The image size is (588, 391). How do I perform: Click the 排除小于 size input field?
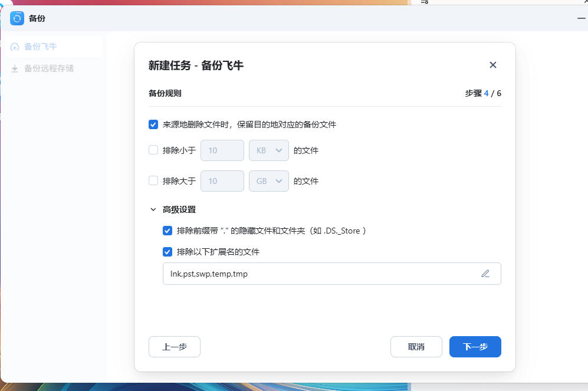click(x=222, y=150)
